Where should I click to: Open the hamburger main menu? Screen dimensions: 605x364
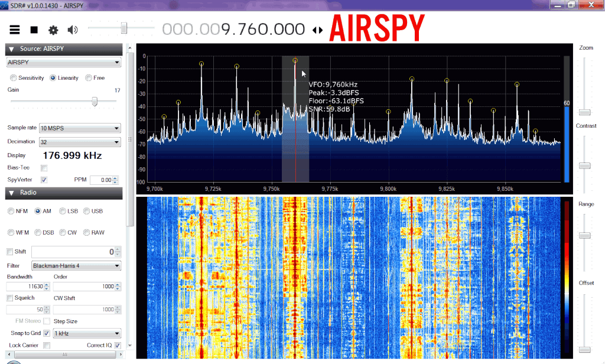pos(15,30)
